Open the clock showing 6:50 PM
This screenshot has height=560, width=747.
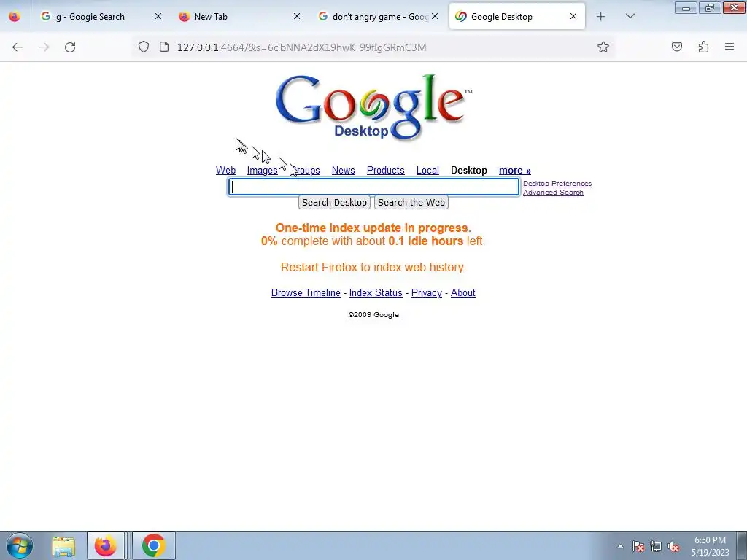point(710,546)
